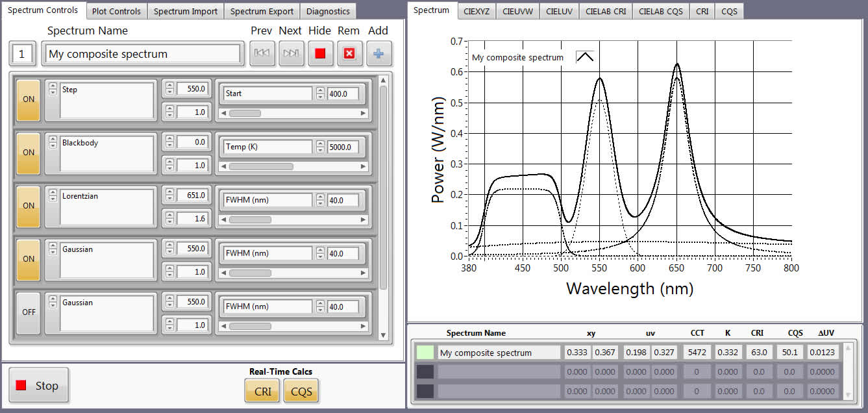Open the CIELAB CRI plot tab
Viewport: 868px width, 413px height.
click(x=605, y=11)
